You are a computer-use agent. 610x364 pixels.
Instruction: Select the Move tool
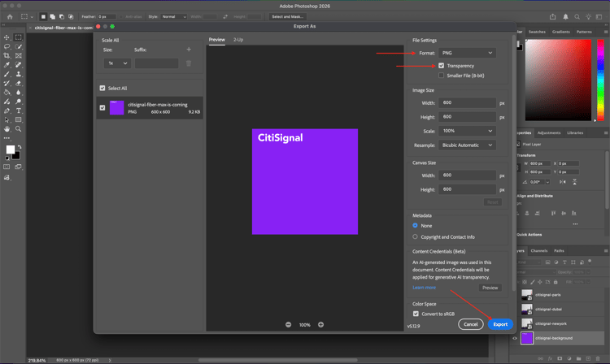[x=7, y=37]
